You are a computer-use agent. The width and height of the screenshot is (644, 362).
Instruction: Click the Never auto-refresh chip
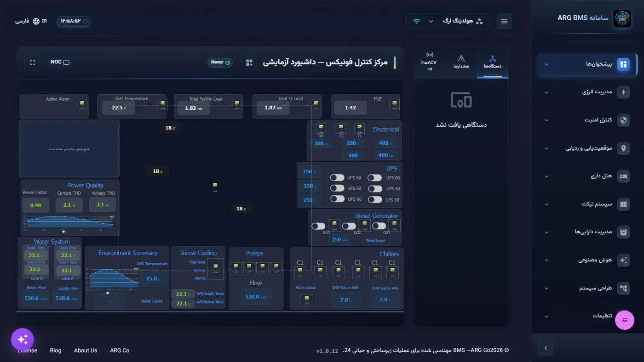click(x=220, y=62)
